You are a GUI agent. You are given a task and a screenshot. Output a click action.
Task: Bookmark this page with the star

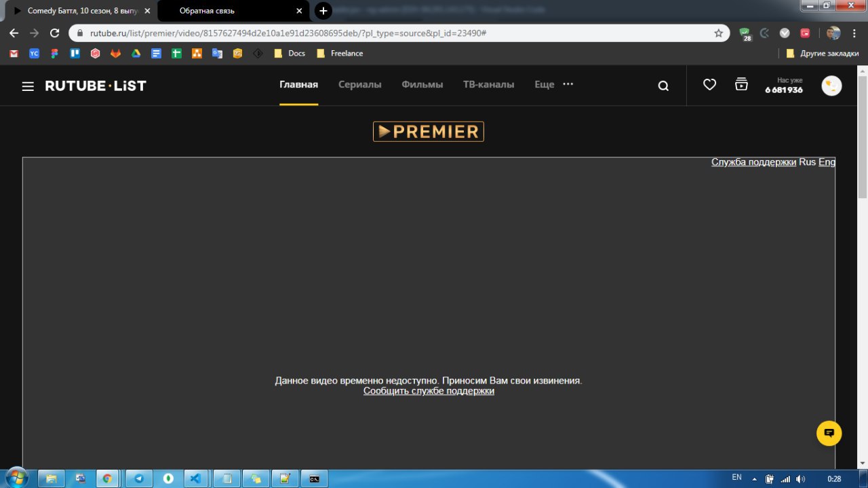(719, 33)
